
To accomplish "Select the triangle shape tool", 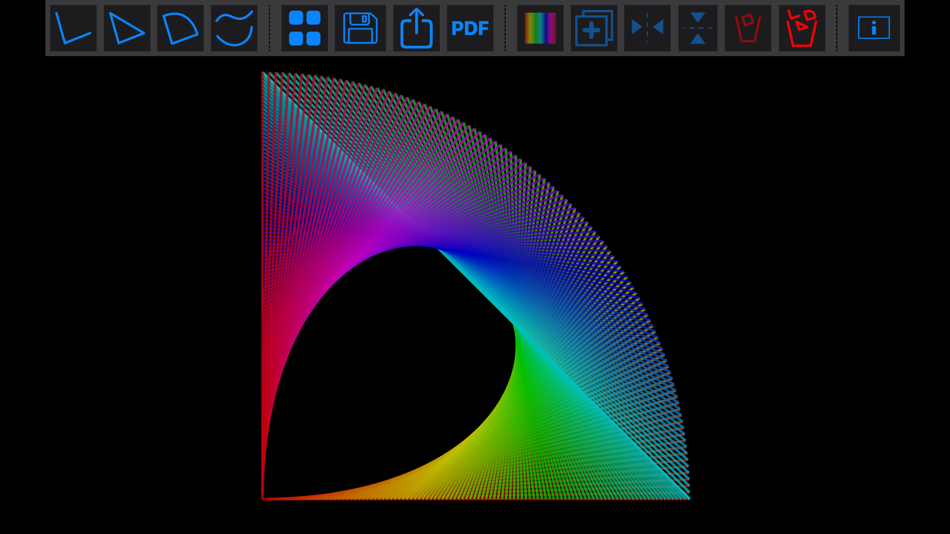I will click(127, 28).
